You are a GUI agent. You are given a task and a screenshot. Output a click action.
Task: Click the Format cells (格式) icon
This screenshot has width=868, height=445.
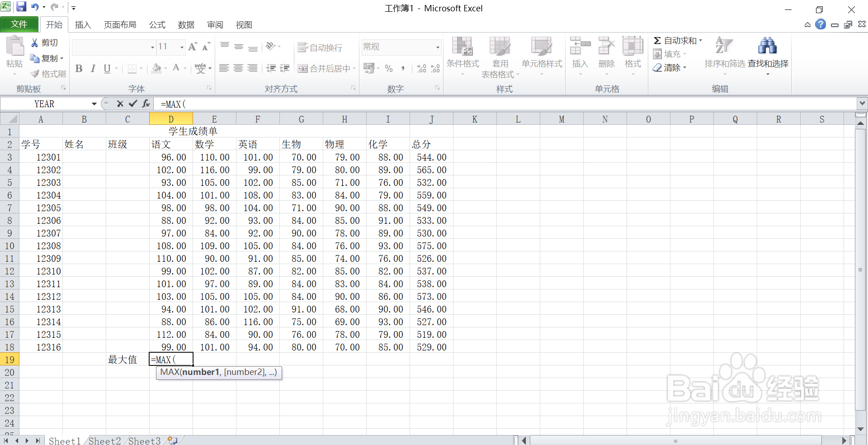[632, 46]
